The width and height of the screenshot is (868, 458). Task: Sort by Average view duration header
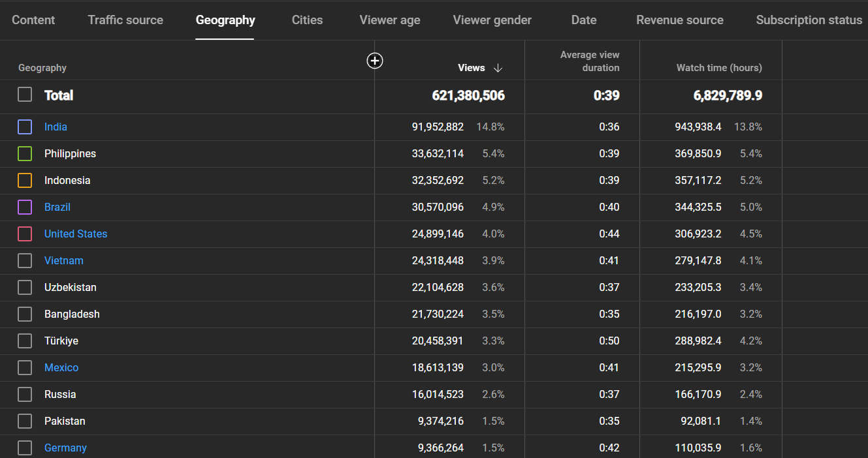tap(590, 61)
